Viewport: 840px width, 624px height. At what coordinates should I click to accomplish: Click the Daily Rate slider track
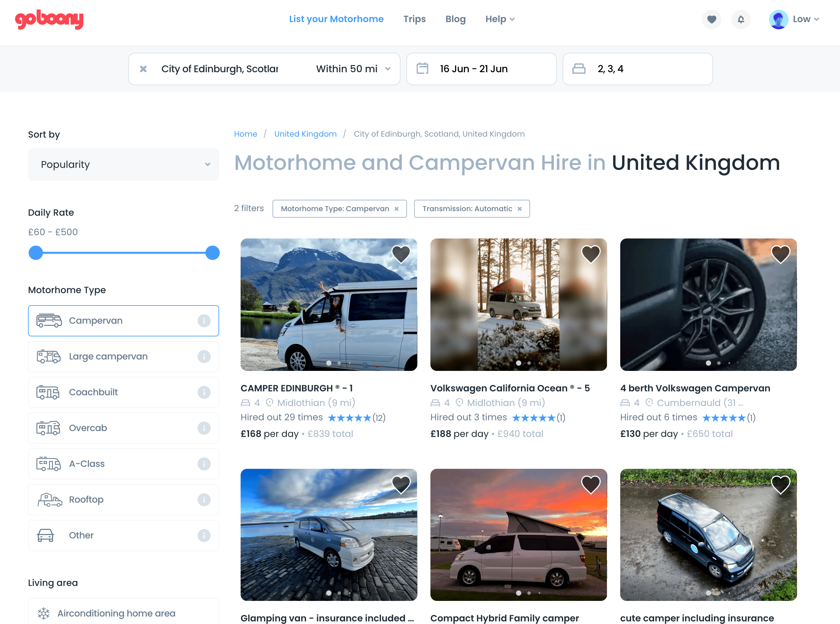pos(124,253)
